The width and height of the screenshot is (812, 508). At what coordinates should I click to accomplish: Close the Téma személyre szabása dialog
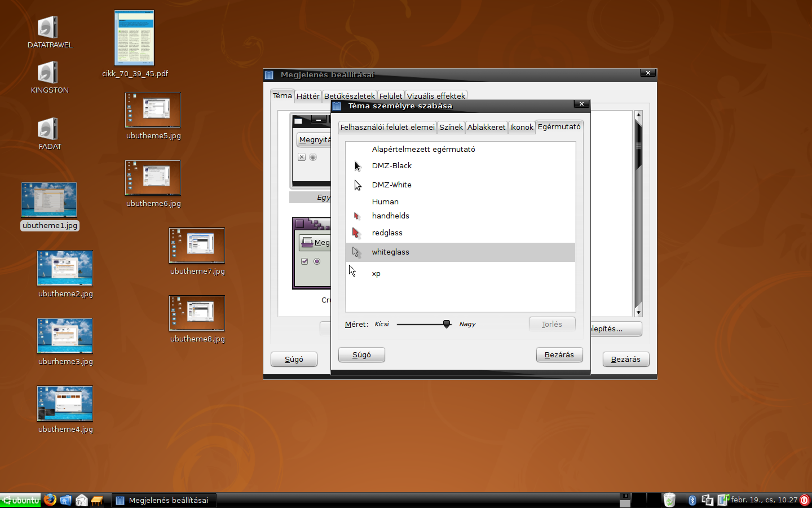click(x=581, y=104)
